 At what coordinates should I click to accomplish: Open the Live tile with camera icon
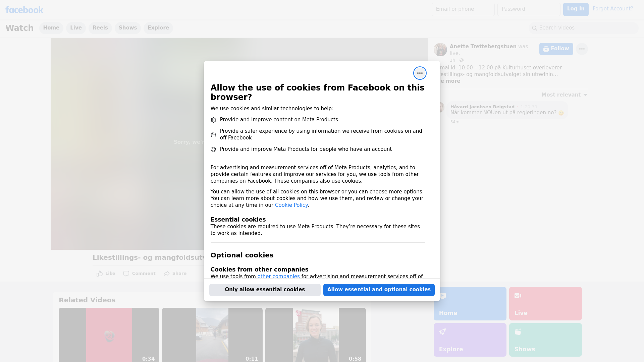point(545,303)
